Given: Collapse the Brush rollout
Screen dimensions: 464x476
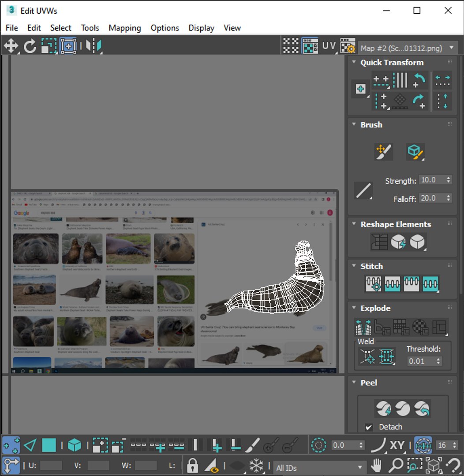Looking at the screenshot, I should [354, 124].
